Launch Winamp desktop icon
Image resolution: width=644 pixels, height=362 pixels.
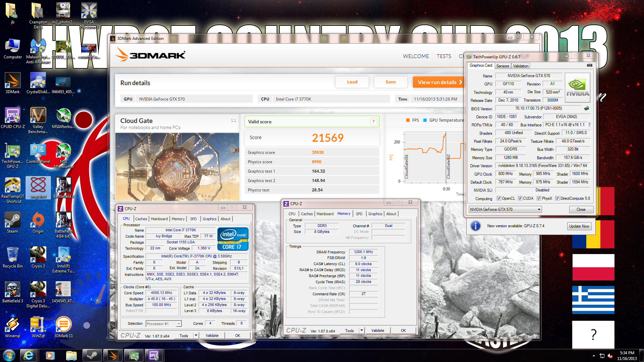13,327
